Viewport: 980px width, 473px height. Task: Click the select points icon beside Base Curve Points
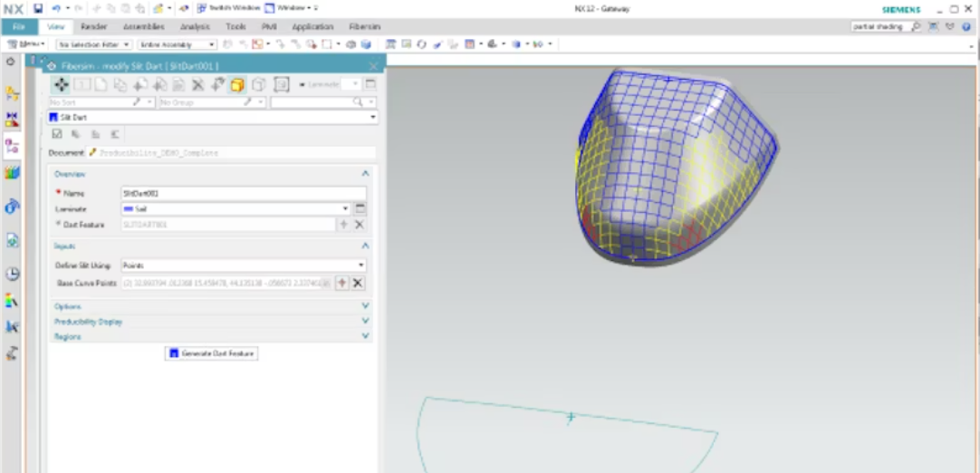[341, 284]
